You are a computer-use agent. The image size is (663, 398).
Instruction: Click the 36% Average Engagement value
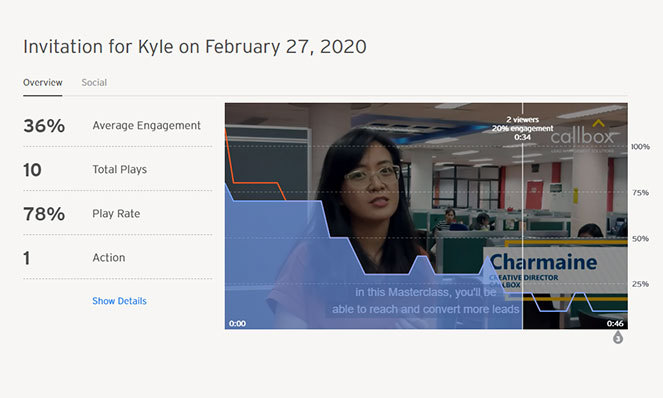[x=44, y=126]
